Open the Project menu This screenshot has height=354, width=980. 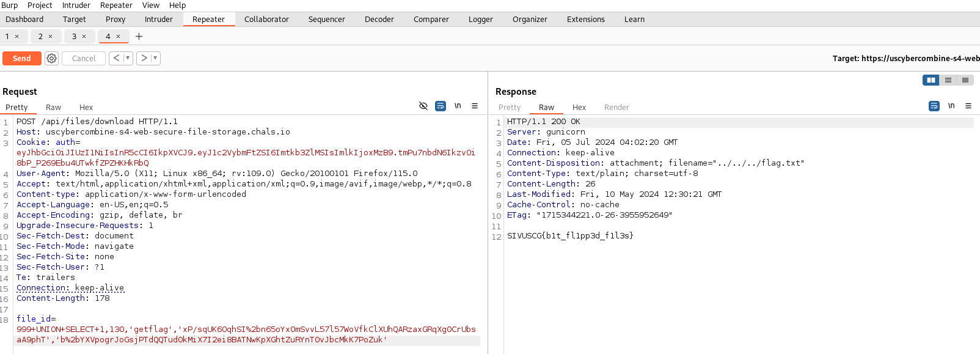coord(40,6)
